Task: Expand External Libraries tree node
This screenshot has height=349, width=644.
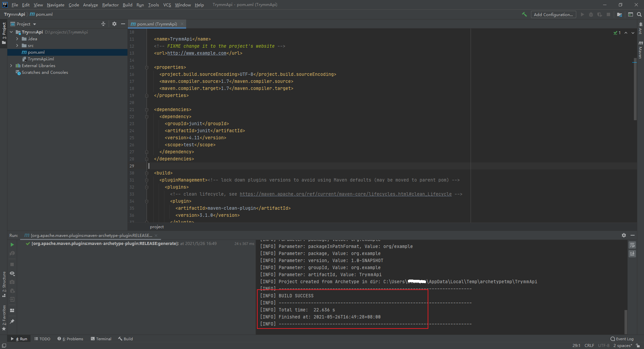Action: pyautogui.click(x=11, y=66)
